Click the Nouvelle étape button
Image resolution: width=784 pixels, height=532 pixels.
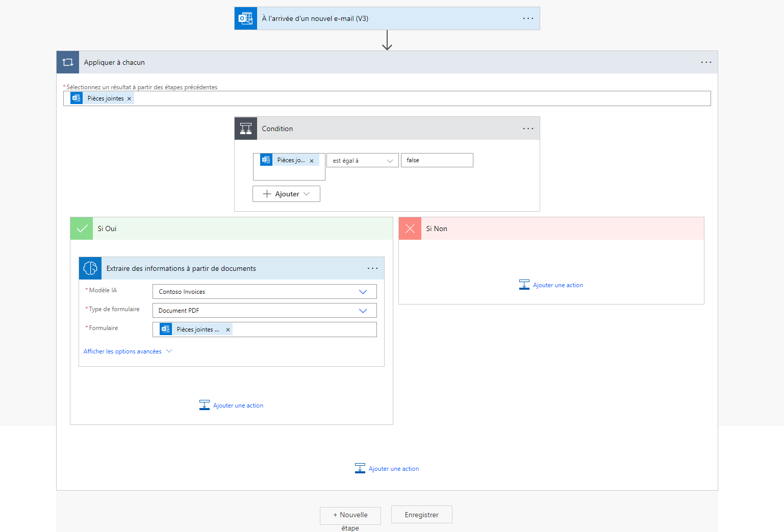click(350, 516)
